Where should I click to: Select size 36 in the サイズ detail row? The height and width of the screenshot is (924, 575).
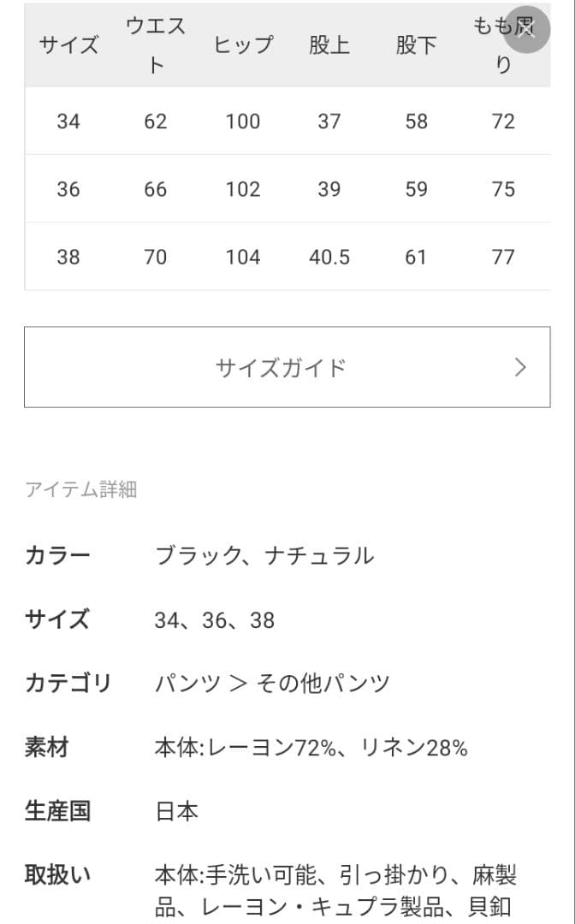point(216,619)
